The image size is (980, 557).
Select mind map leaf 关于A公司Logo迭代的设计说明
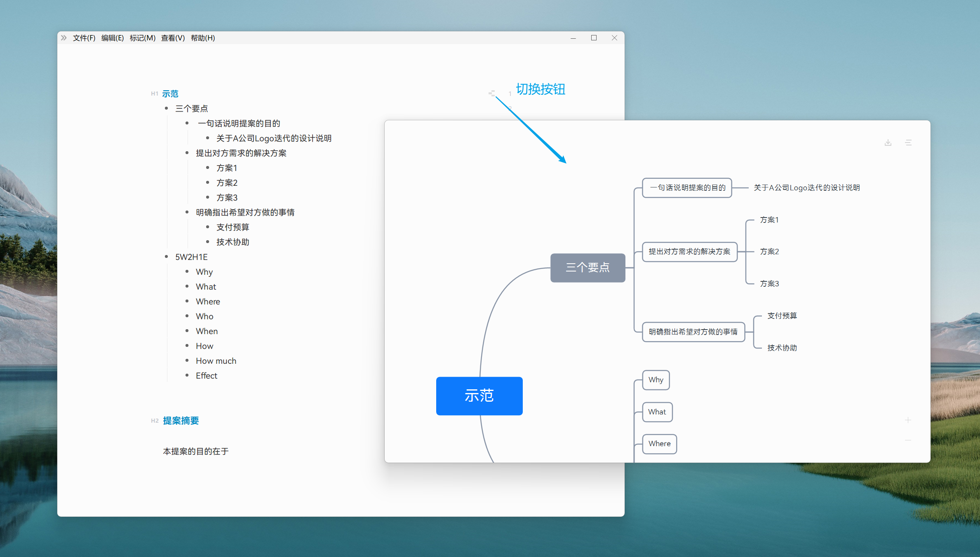click(807, 188)
